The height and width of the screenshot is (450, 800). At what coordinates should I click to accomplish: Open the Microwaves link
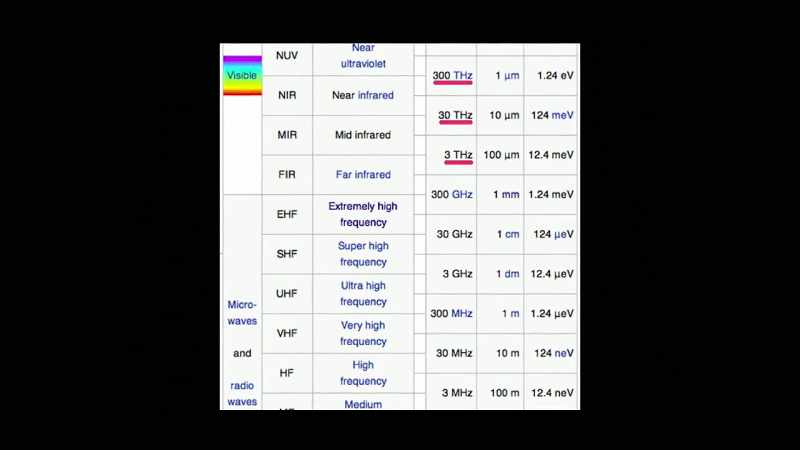click(242, 313)
